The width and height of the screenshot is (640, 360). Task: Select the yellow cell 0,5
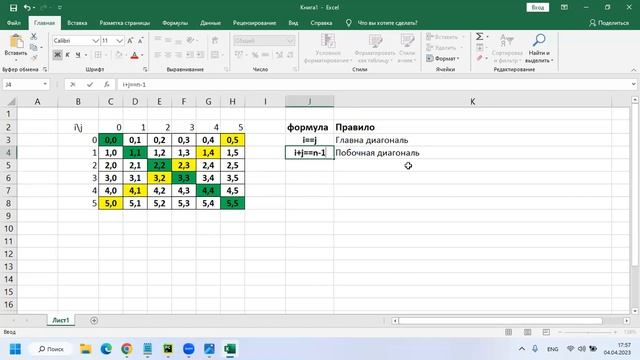tap(233, 140)
